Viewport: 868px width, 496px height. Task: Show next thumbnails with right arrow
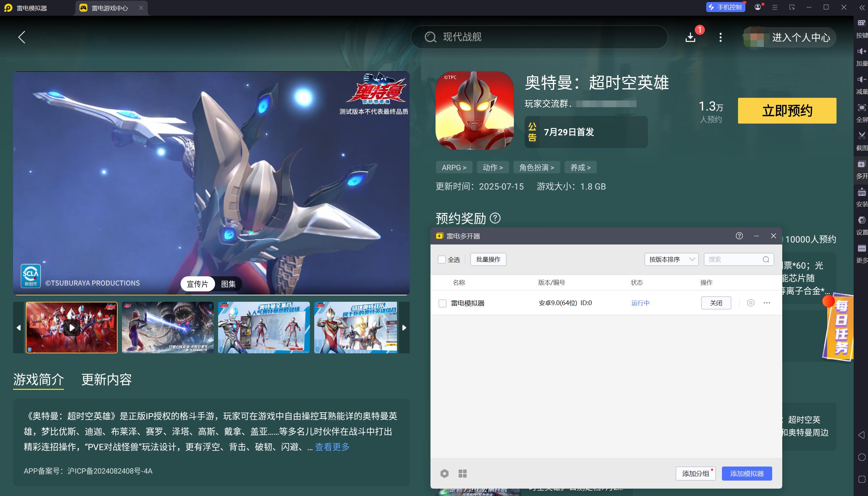pyautogui.click(x=404, y=328)
